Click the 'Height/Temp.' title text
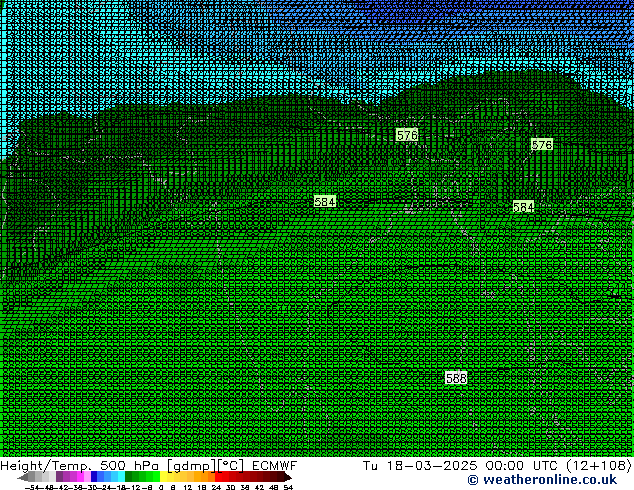The image size is (634, 490). (46, 466)
